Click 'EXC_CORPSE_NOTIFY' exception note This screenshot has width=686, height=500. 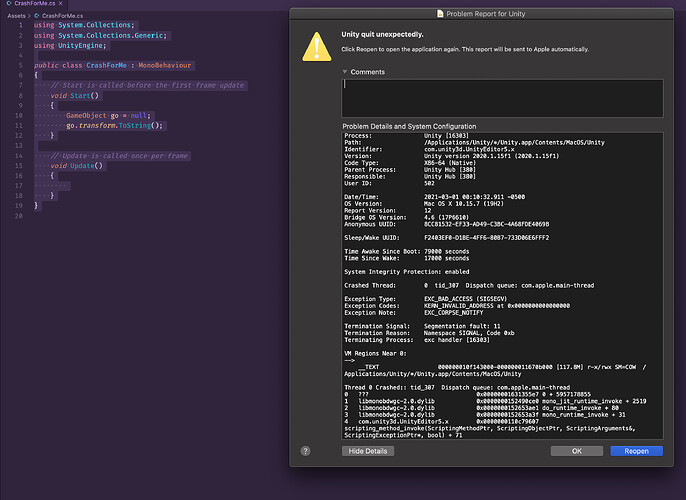tap(453, 312)
